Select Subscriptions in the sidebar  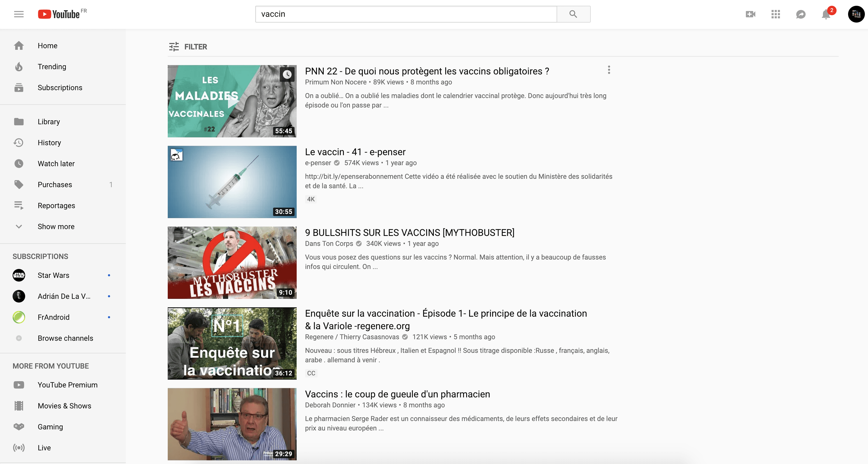point(60,88)
